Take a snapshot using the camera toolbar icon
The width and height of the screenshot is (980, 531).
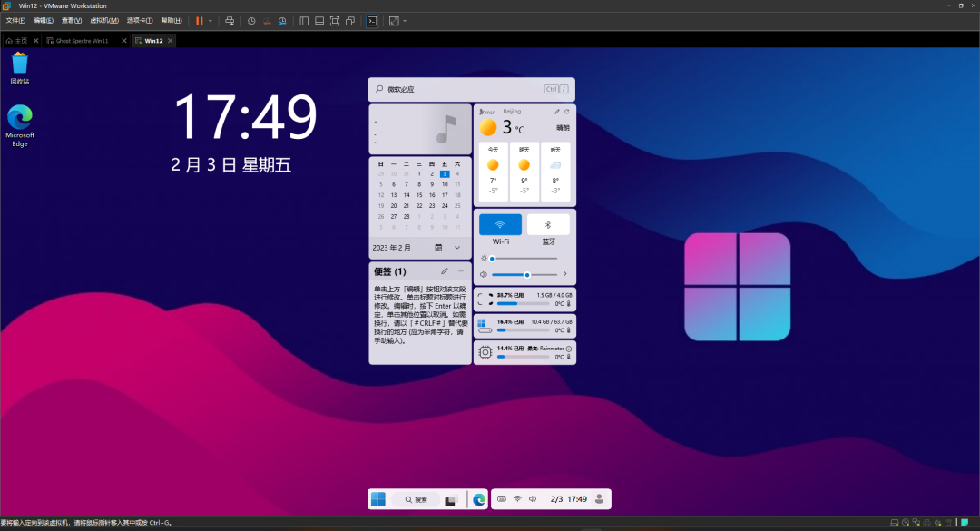[252, 20]
